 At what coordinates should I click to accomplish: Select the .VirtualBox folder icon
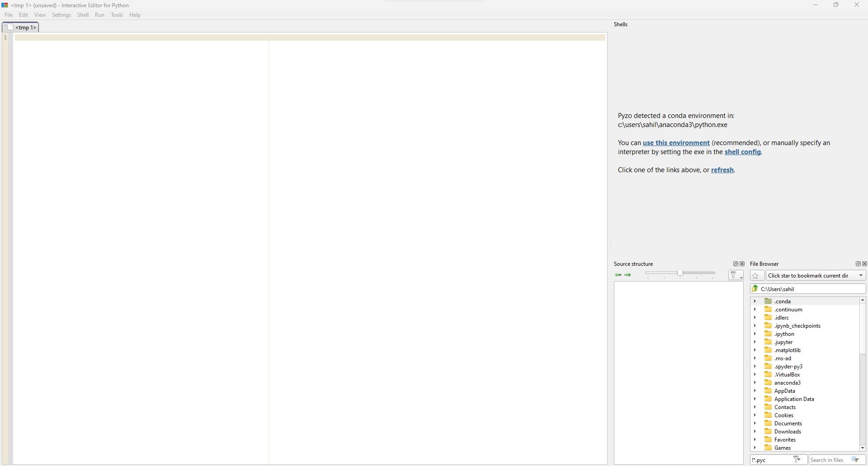click(x=768, y=374)
